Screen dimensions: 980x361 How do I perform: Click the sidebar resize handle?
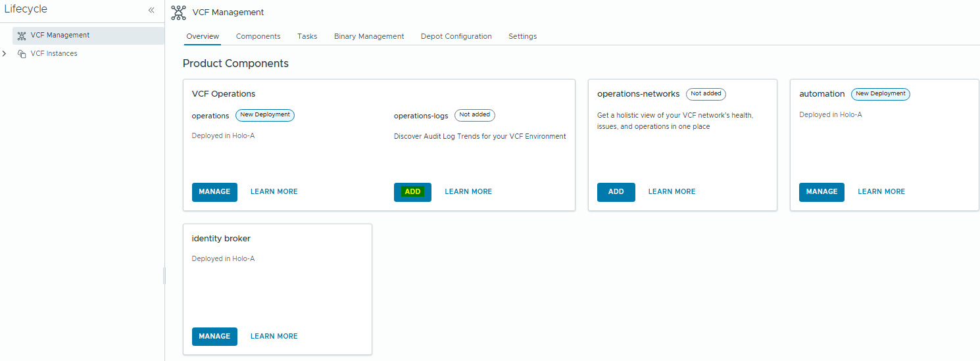coord(164,276)
